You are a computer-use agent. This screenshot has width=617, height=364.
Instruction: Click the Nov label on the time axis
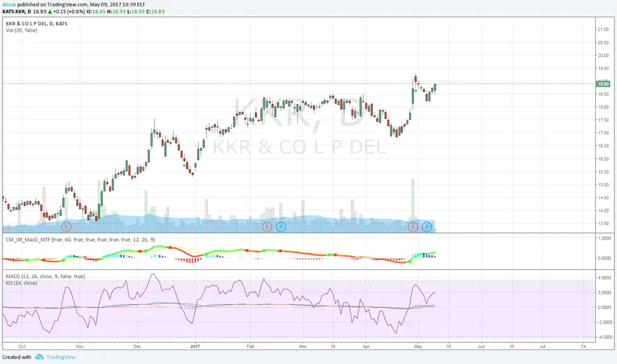coord(79,347)
